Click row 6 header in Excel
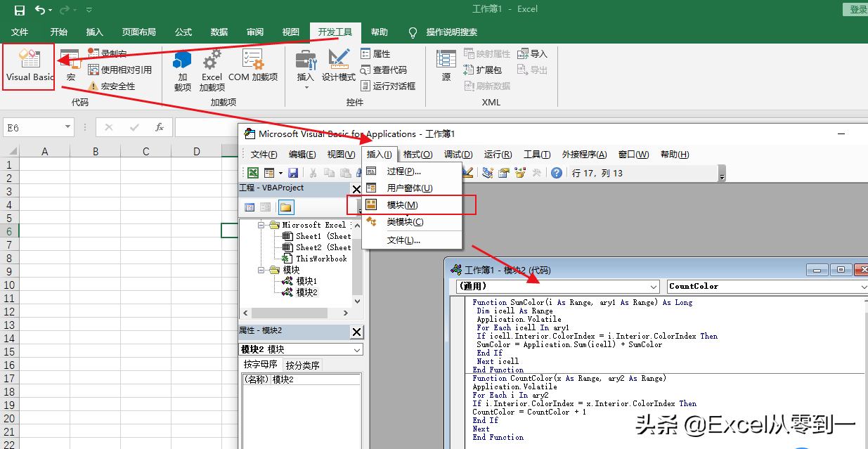The width and height of the screenshot is (868, 449). (x=9, y=231)
